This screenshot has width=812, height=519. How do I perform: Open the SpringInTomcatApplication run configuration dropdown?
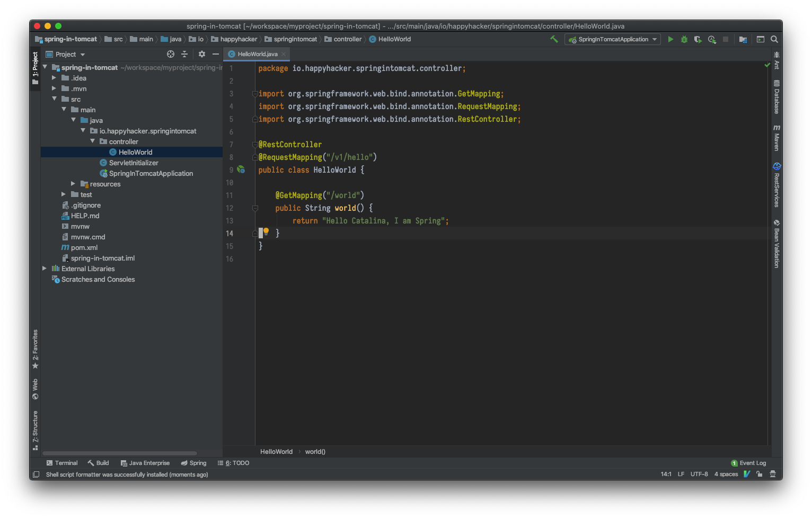(613, 39)
